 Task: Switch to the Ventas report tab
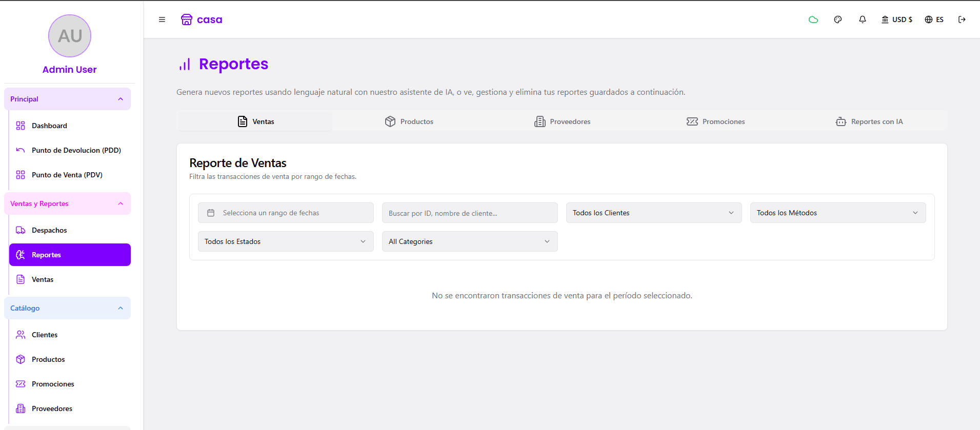point(255,121)
